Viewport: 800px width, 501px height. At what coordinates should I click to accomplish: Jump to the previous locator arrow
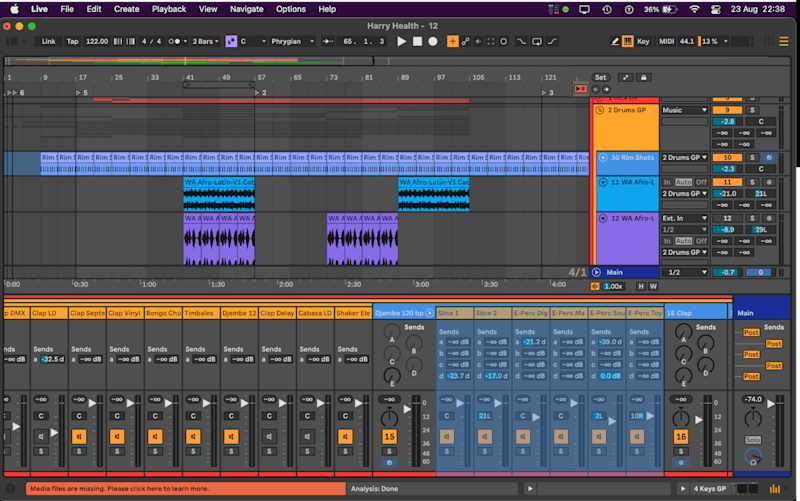point(595,89)
